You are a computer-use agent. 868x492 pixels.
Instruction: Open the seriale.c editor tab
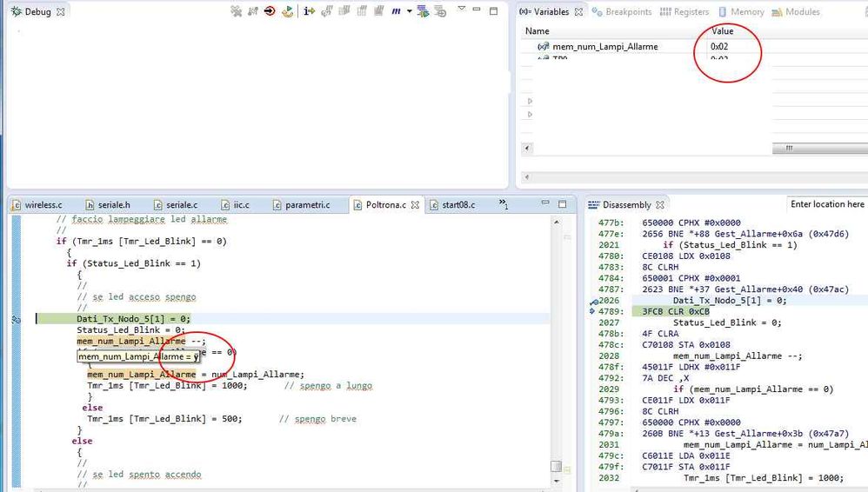pos(176,205)
